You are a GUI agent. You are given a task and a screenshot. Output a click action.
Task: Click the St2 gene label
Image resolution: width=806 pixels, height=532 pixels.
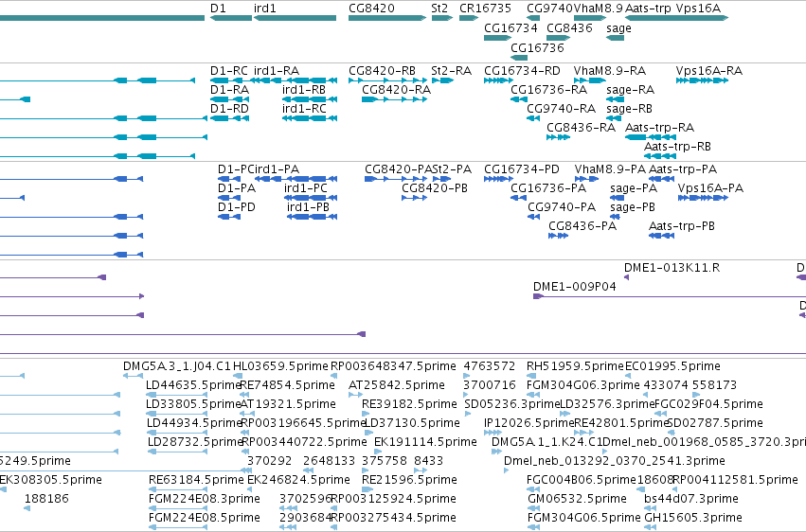click(x=439, y=9)
